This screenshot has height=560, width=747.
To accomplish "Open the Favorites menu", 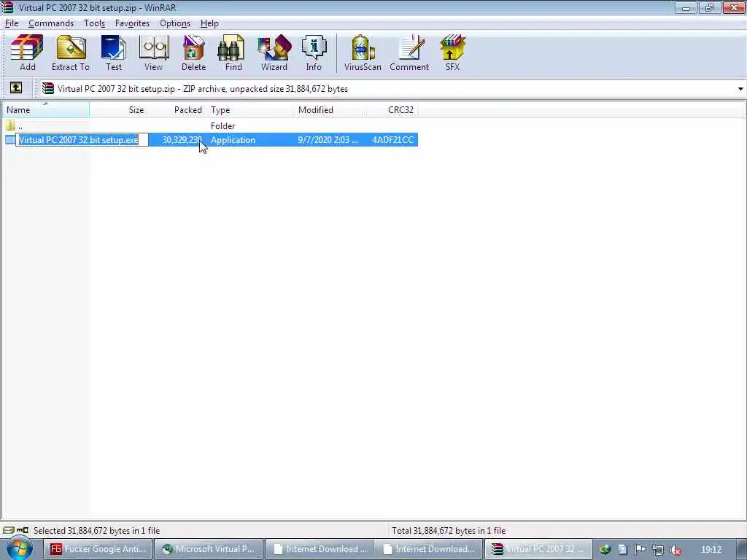I will coord(132,23).
